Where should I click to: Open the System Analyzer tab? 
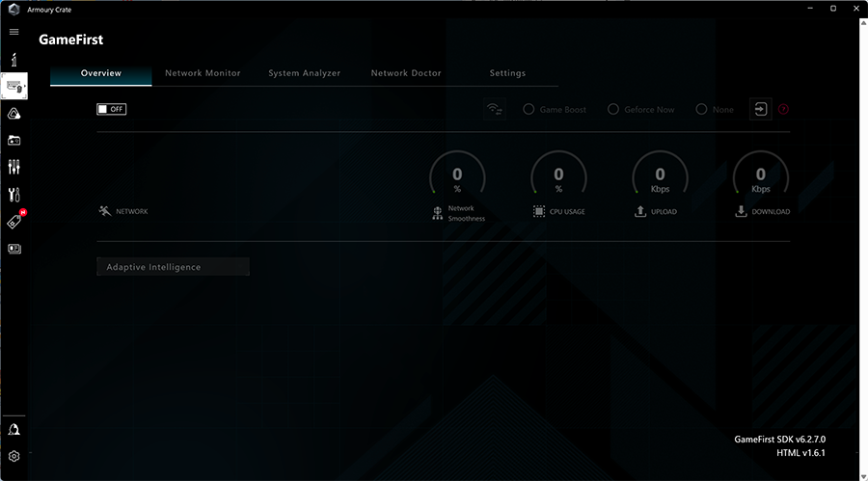click(305, 73)
